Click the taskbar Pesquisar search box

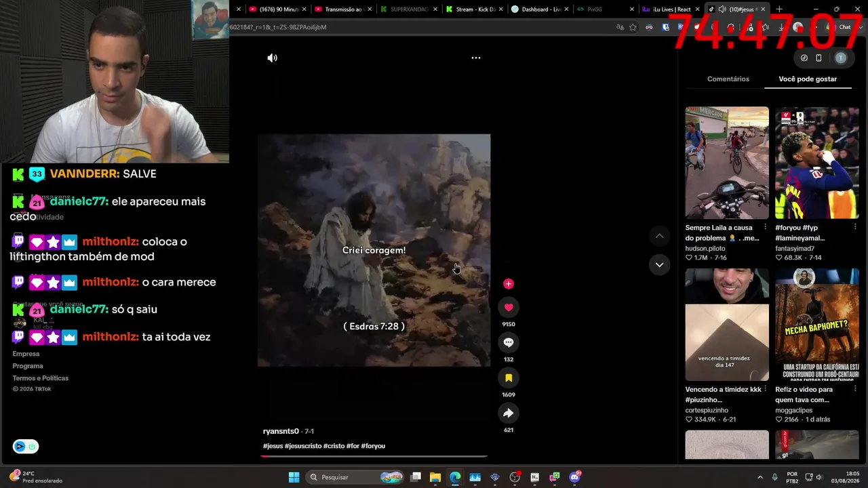355,477
